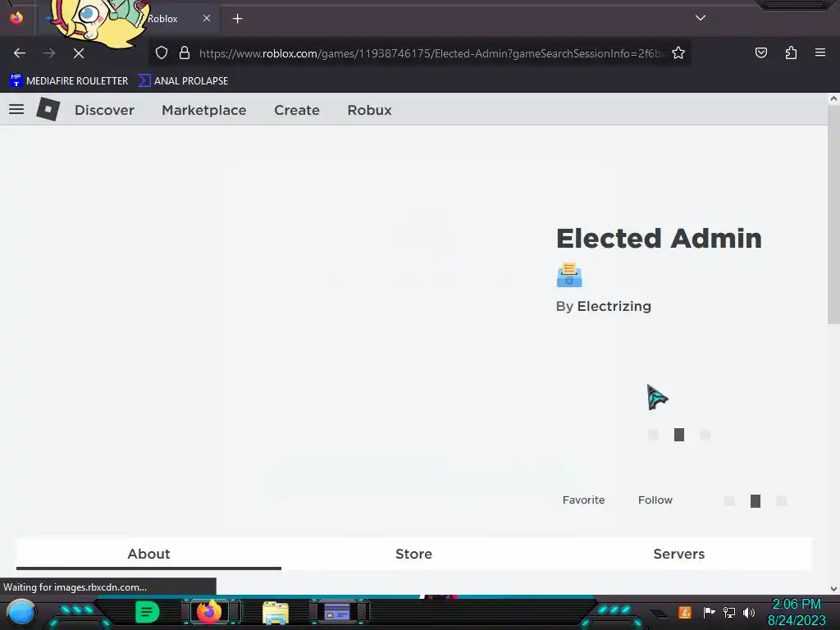Open the Firefox application menu

(820, 52)
